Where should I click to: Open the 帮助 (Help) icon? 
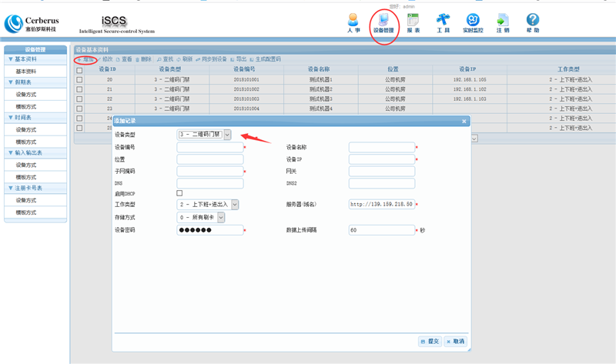coord(533,22)
